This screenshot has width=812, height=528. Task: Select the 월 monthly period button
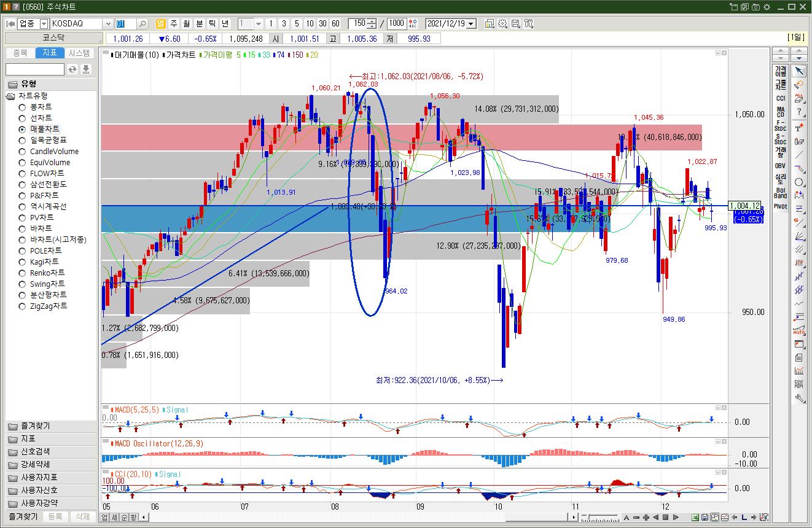187,23
